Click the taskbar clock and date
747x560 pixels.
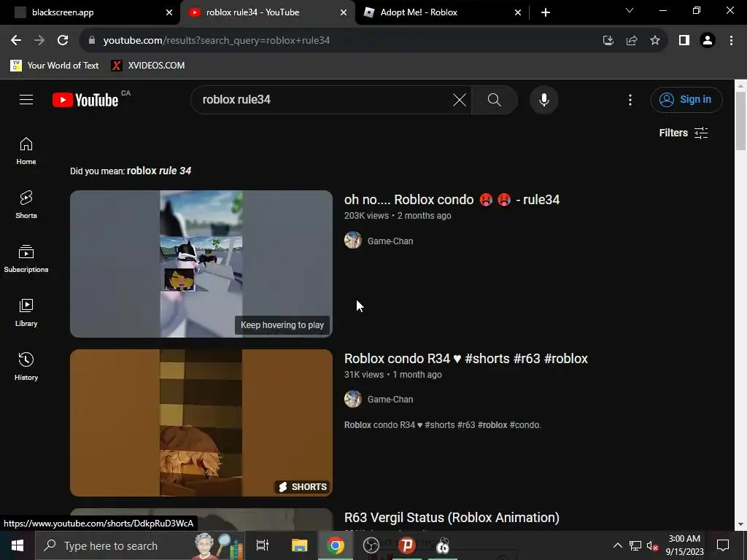(684, 545)
